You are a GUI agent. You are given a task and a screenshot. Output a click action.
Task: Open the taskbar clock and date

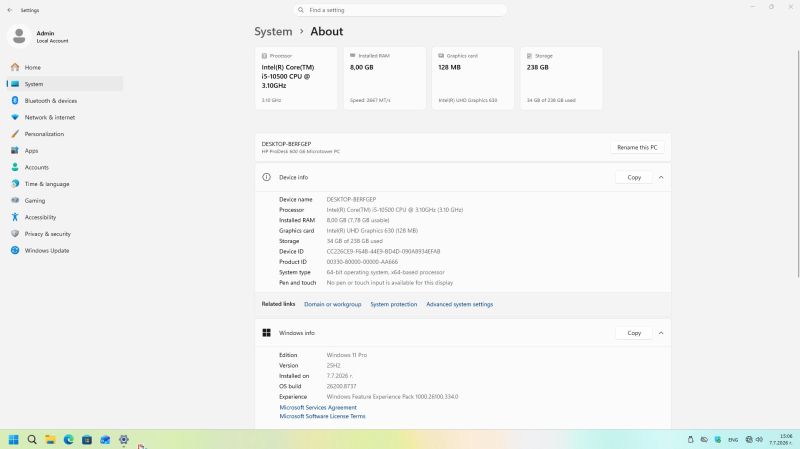pos(781,440)
